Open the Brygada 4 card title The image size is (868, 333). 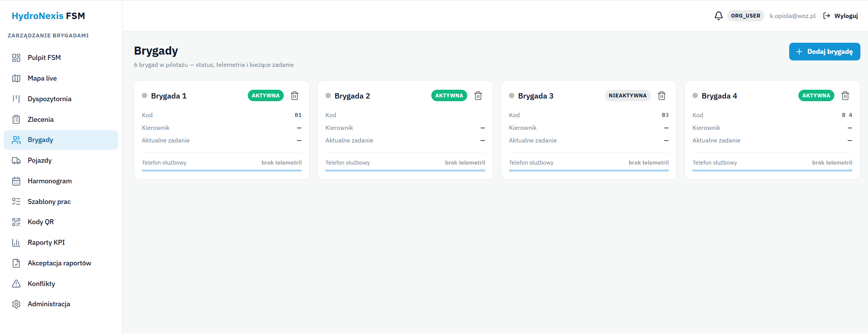719,96
